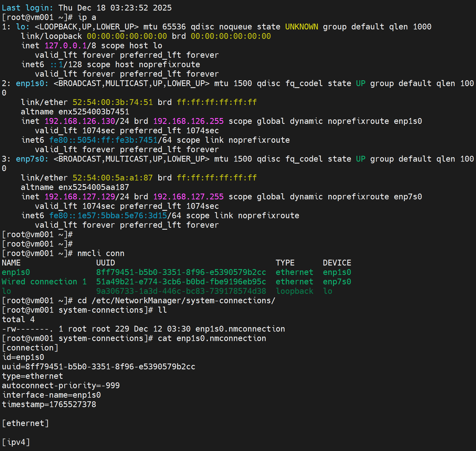
Task: Click the "ip a" command on the first prompt
Action: [x=87, y=17]
